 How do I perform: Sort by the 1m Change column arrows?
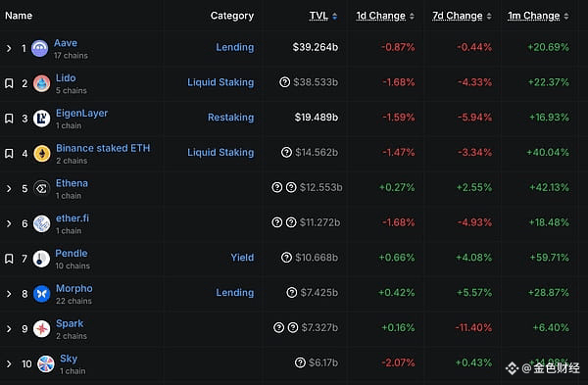pyautogui.click(x=566, y=16)
